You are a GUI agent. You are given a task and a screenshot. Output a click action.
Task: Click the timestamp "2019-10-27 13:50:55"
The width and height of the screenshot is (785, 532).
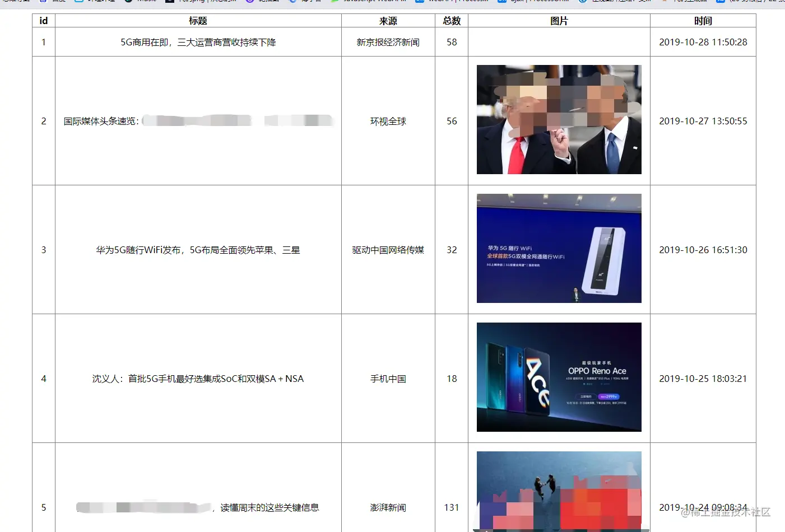click(703, 121)
